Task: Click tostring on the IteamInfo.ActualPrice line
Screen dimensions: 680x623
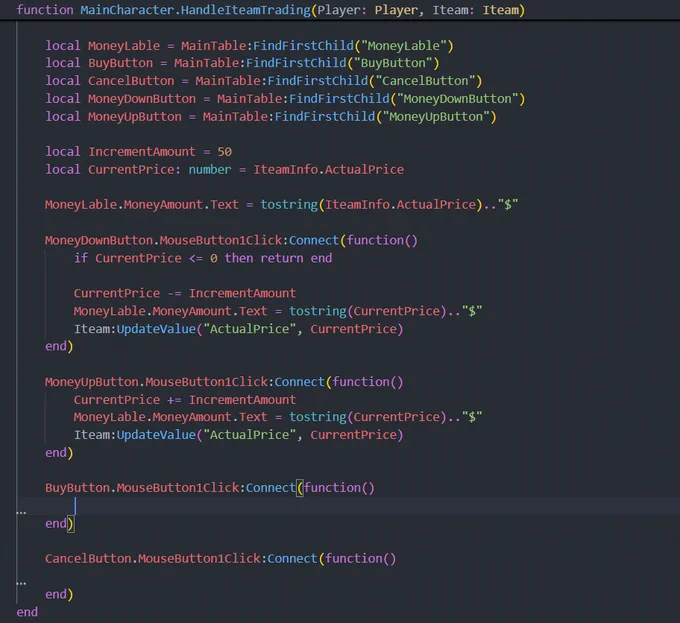Action: (x=289, y=205)
